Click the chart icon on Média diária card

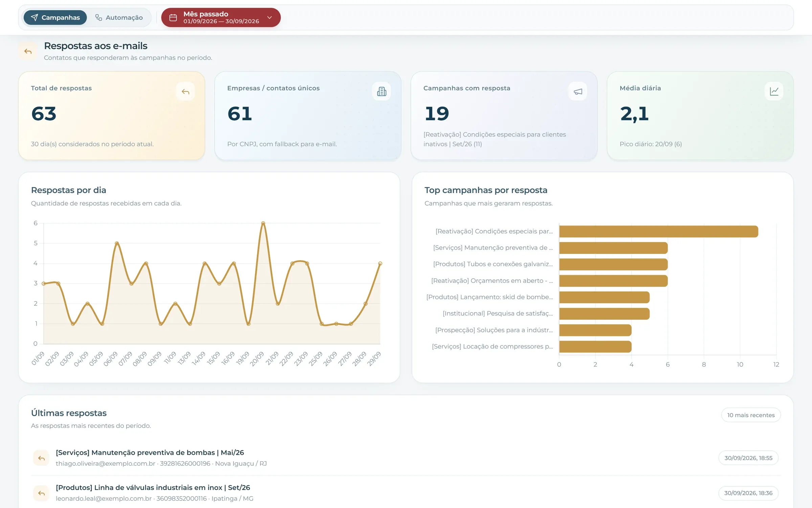(774, 91)
